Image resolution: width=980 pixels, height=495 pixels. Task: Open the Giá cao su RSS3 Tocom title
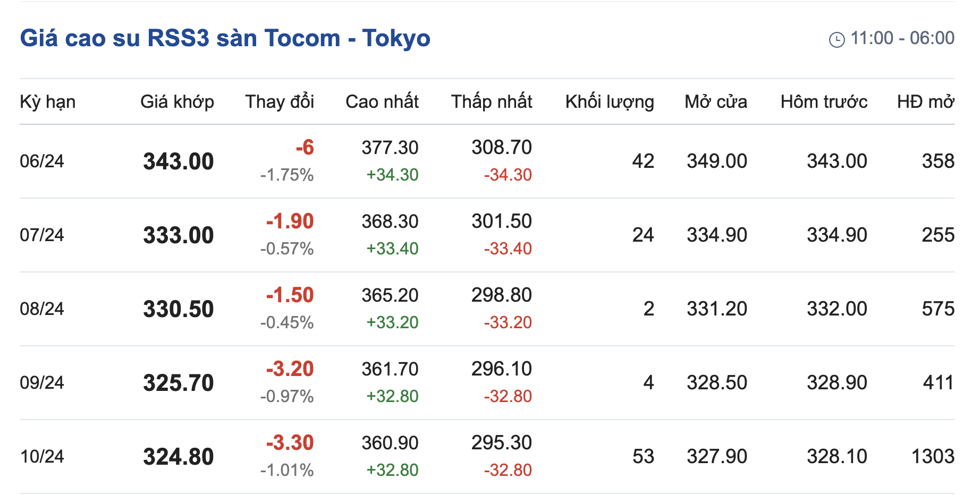point(225,38)
